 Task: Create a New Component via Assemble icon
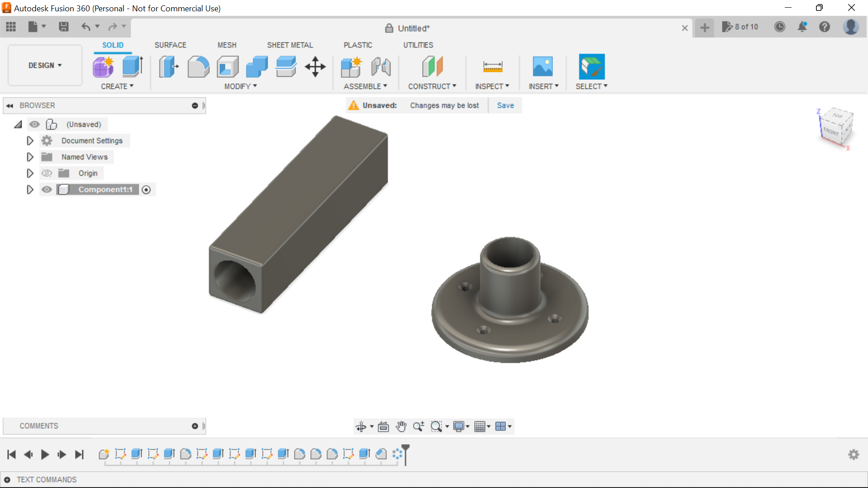coord(351,66)
